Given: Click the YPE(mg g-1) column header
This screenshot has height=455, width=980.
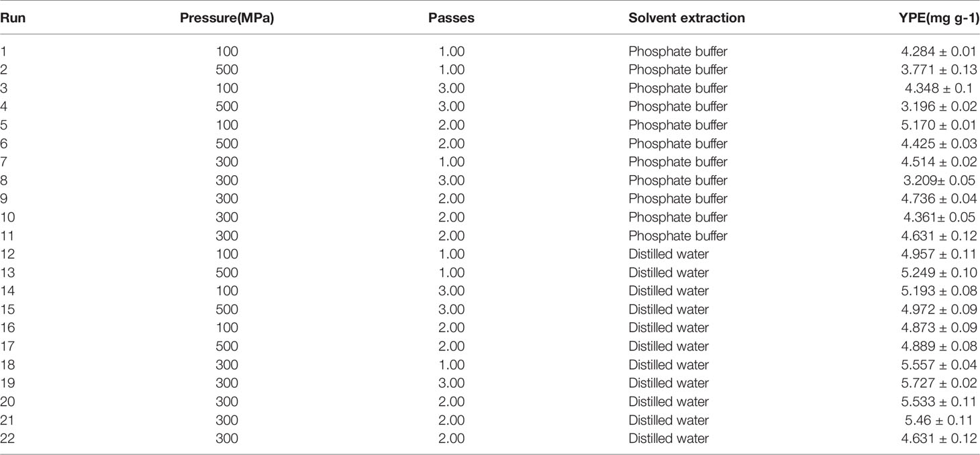Looking at the screenshot, I should [943, 18].
